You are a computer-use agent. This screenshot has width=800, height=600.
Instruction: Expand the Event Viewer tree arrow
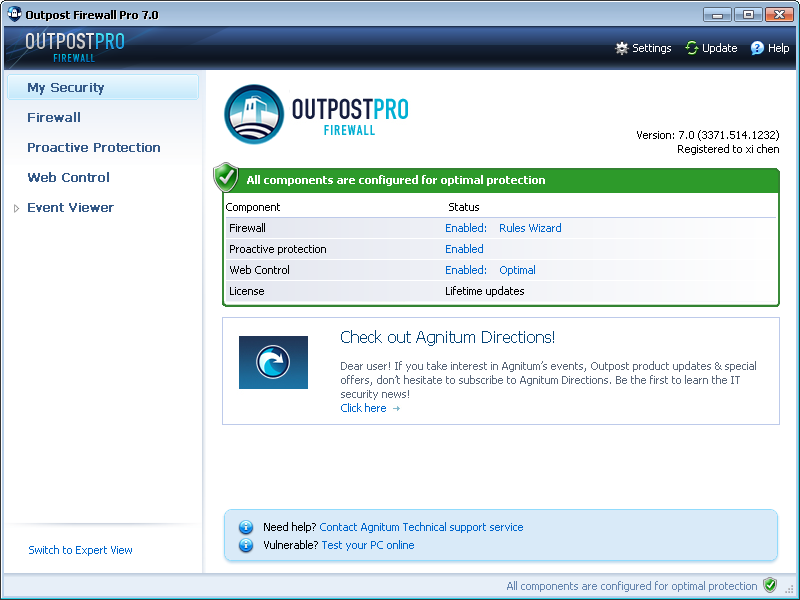[x=16, y=208]
